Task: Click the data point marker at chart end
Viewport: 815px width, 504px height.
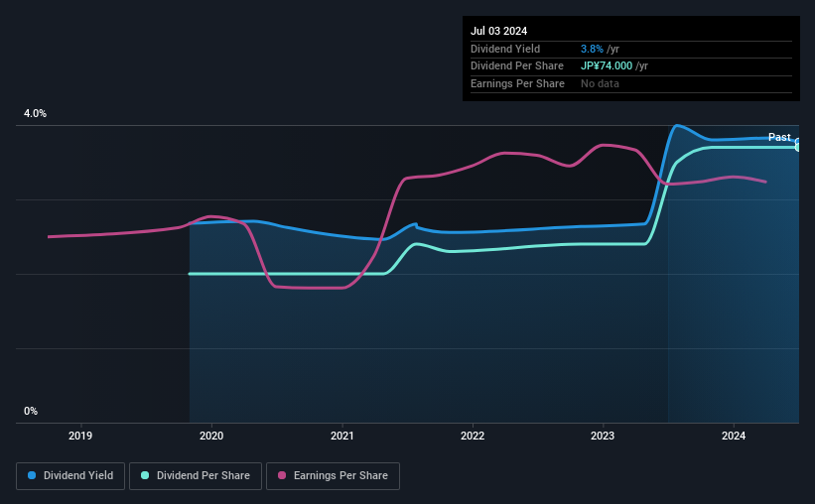Action: tap(798, 145)
